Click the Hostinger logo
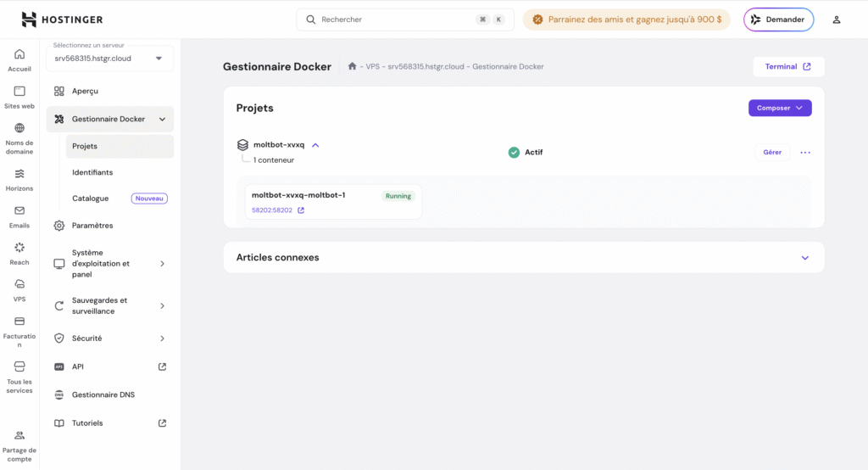This screenshot has height=470, width=868. (62, 20)
